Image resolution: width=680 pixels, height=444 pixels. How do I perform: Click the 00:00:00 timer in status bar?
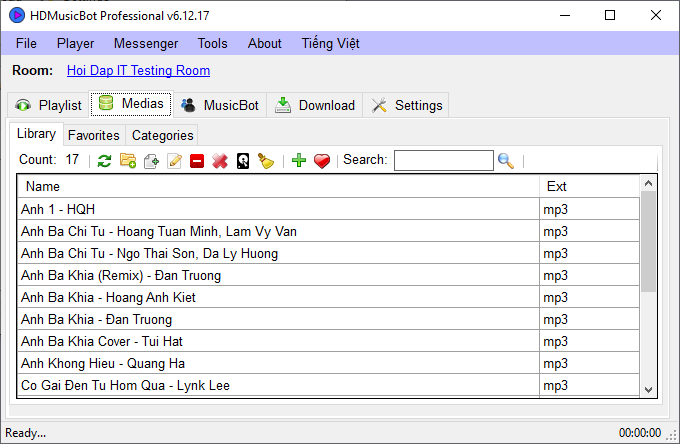click(640, 433)
